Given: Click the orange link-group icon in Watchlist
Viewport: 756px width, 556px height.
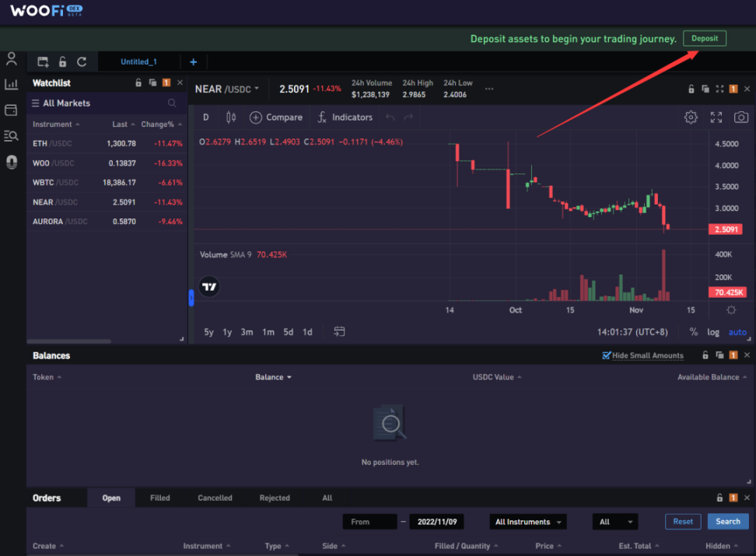Looking at the screenshot, I should point(166,82).
